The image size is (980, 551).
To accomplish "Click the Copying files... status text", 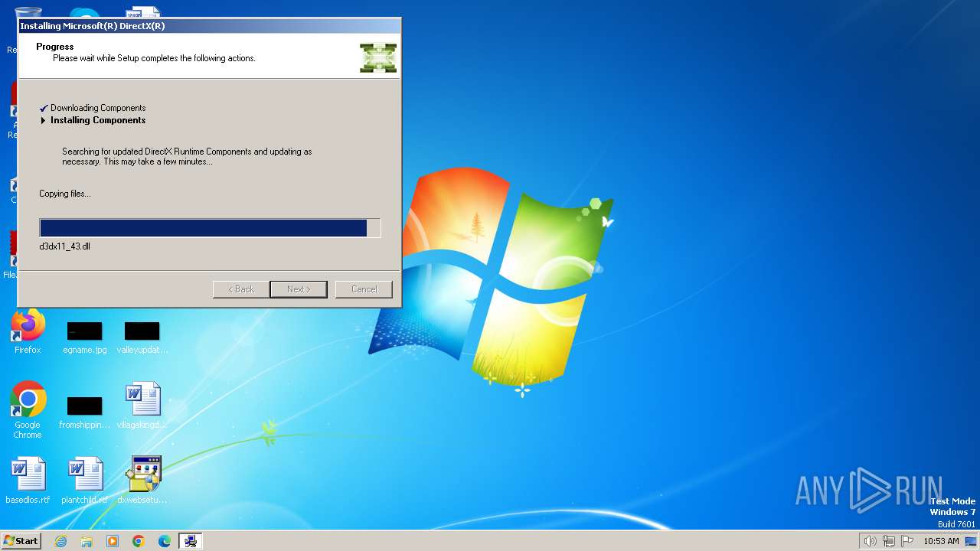I will pos(65,194).
